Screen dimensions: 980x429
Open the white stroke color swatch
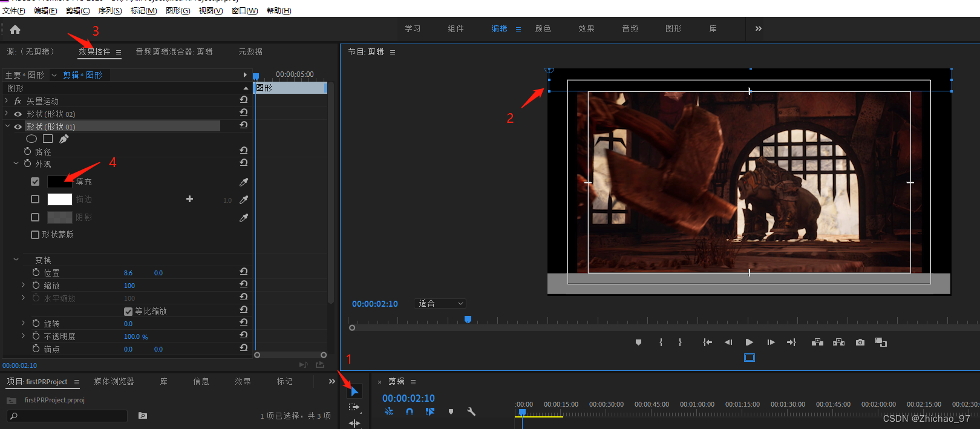[x=59, y=199]
